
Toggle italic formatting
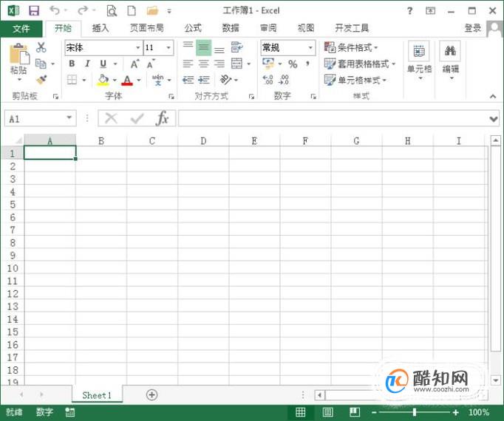click(87, 64)
